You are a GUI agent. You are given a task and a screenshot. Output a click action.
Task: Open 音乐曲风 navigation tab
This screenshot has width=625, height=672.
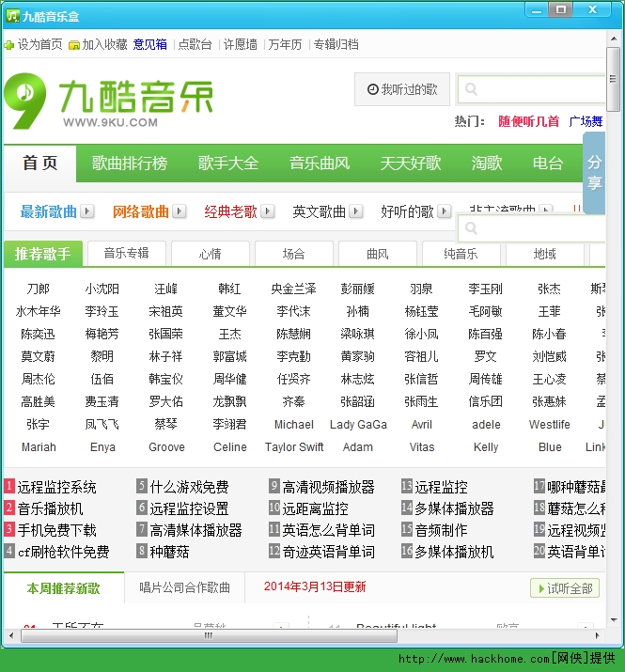(x=320, y=164)
